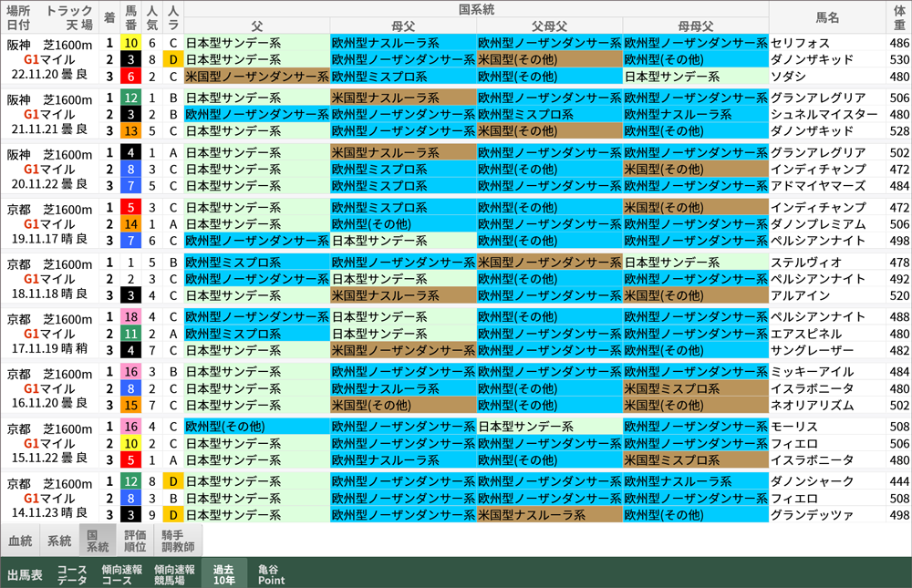912x588 pixels.
Task: Click 馬名 column header
Action: (x=827, y=17)
